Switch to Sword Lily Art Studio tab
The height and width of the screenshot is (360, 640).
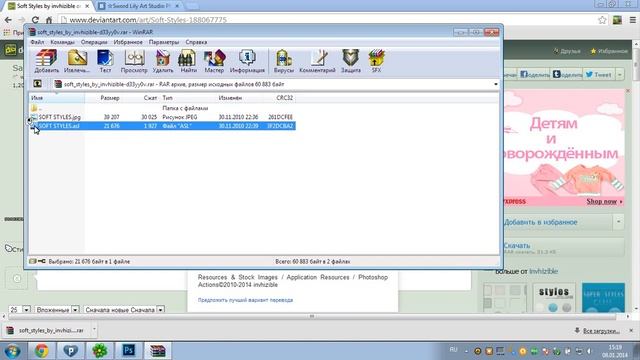tap(139, 6)
